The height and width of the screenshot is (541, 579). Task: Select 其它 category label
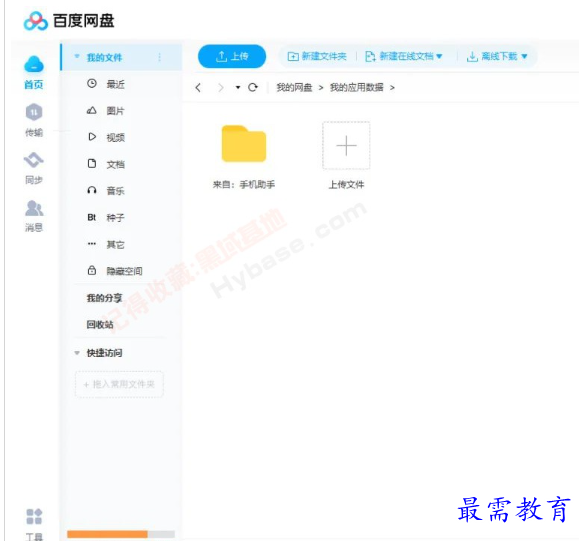pyautogui.click(x=115, y=244)
